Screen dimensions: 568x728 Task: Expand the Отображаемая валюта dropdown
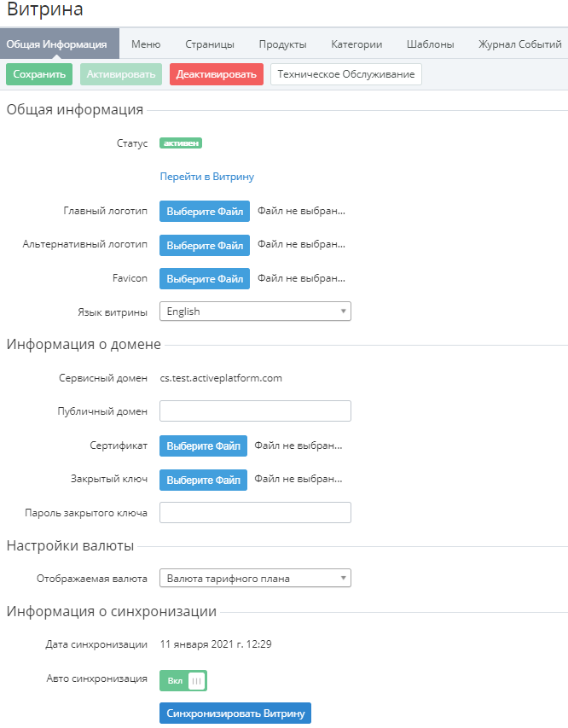click(x=255, y=579)
